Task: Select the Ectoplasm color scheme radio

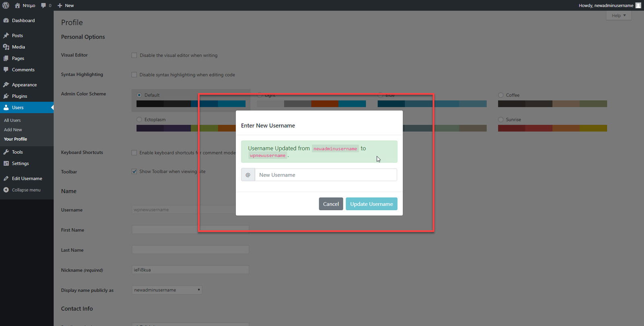Action: point(139,119)
